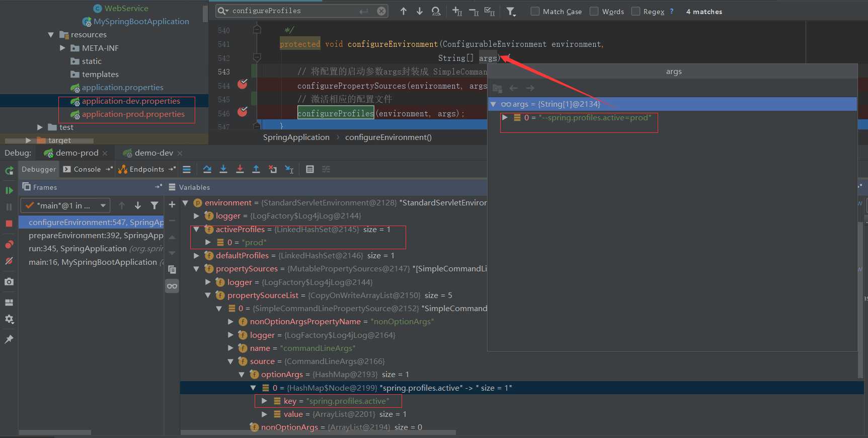Image resolution: width=868 pixels, height=438 pixels.
Task: Open the View Breakpoints dialog
Action: pyautogui.click(x=9, y=245)
